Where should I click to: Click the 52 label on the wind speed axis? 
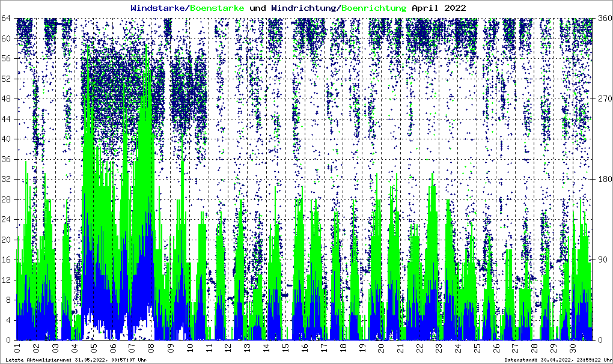[x=5, y=79]
